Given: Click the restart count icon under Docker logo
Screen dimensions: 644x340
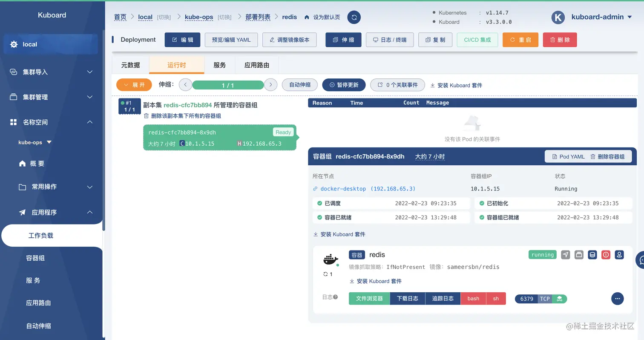Looking at the screenshot, I should pos(325,274).
